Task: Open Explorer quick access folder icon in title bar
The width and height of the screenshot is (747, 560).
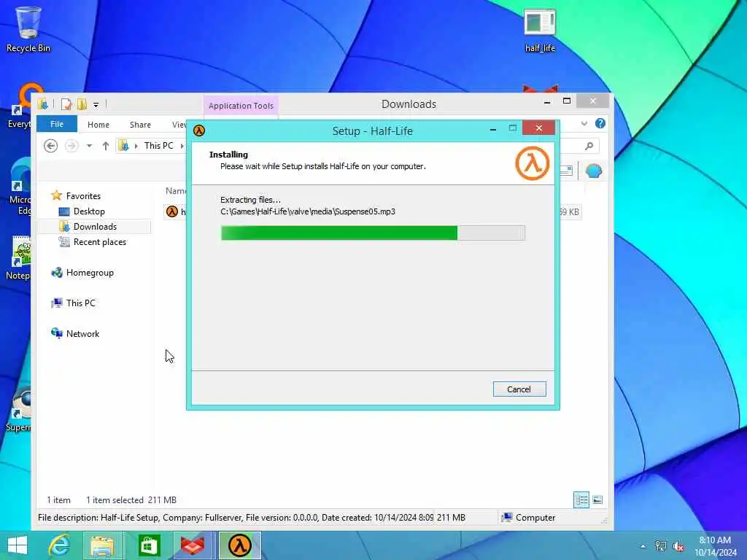Action: pyautogui.click(x=43, y=104)
